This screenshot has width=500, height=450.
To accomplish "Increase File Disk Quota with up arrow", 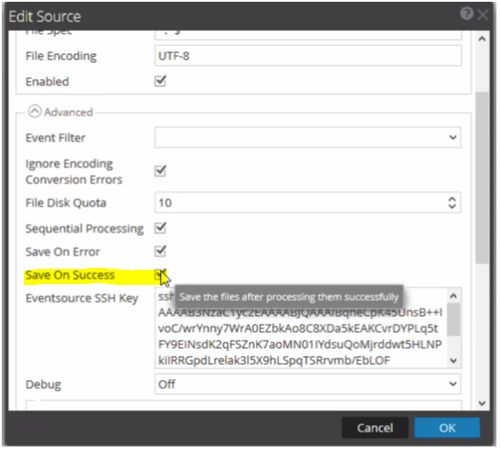I will tap(452, 199).
